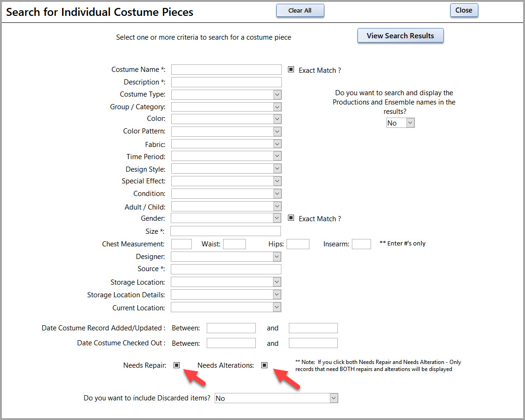Toggle Exact Match checkbox beside Gender
Image resolution: width=525 pixels, height=420 pixels.
pos(291,218)
